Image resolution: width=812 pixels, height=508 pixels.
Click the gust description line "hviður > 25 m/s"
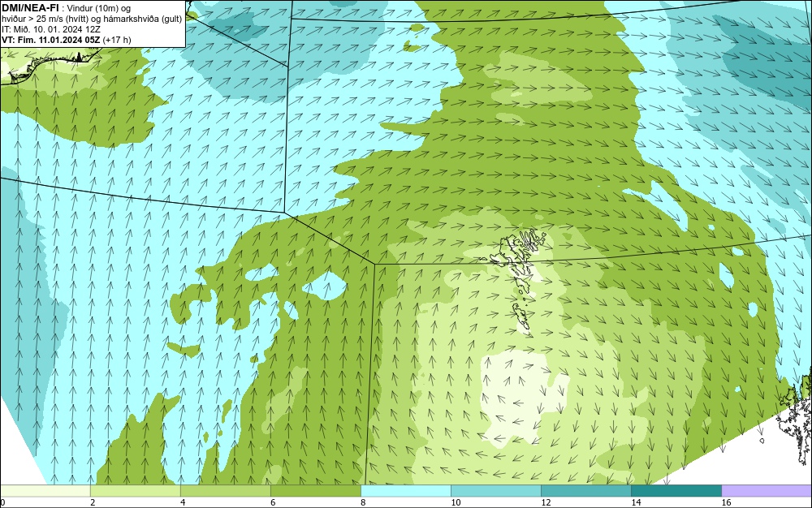point(92,19)
